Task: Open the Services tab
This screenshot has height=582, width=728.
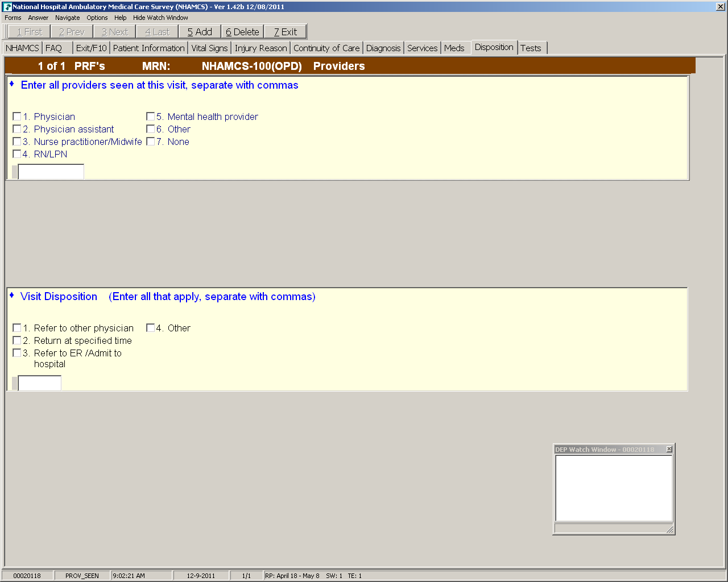Action: click(x=423, y=48)
